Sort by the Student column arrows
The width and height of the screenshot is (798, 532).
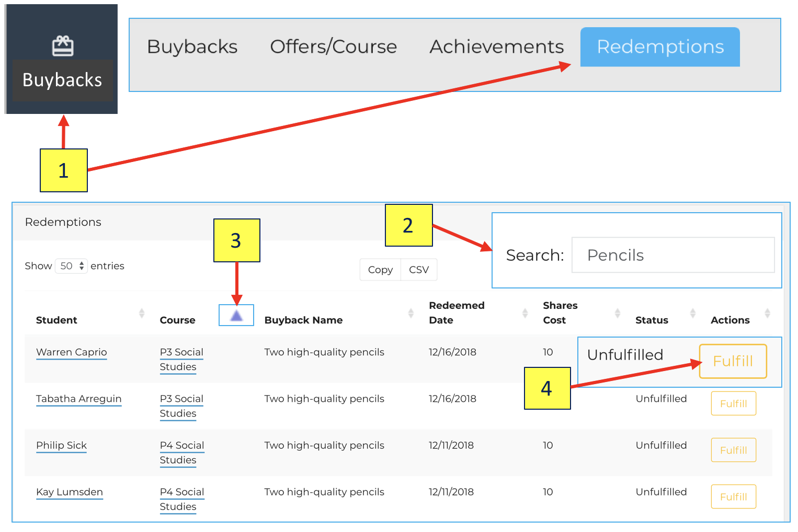tap(142, 313)
